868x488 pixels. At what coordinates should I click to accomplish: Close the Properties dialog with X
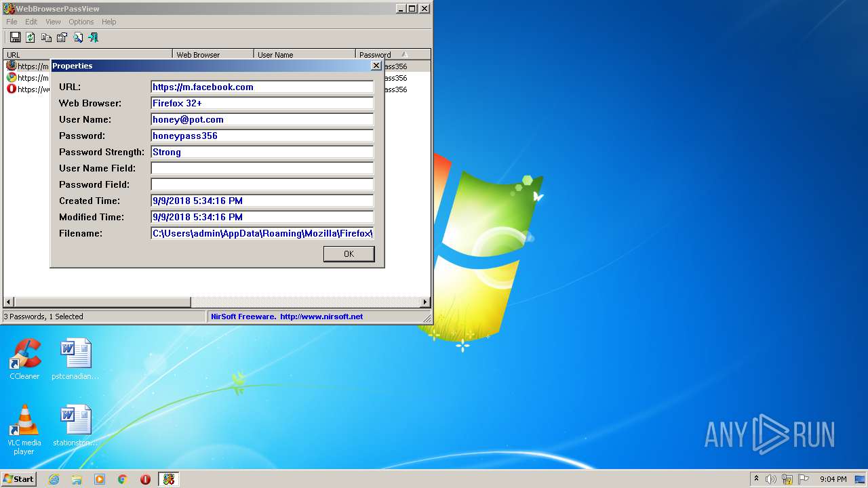click(376, 66)
